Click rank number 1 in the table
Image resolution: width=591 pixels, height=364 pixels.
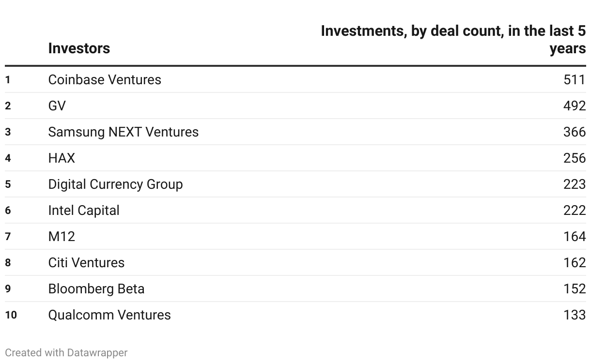coord(8,79)
